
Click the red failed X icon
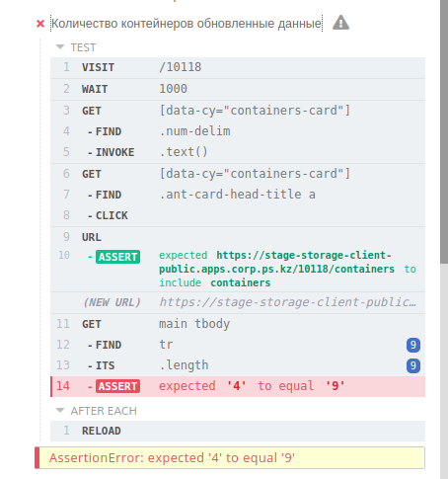click(40, 24)
